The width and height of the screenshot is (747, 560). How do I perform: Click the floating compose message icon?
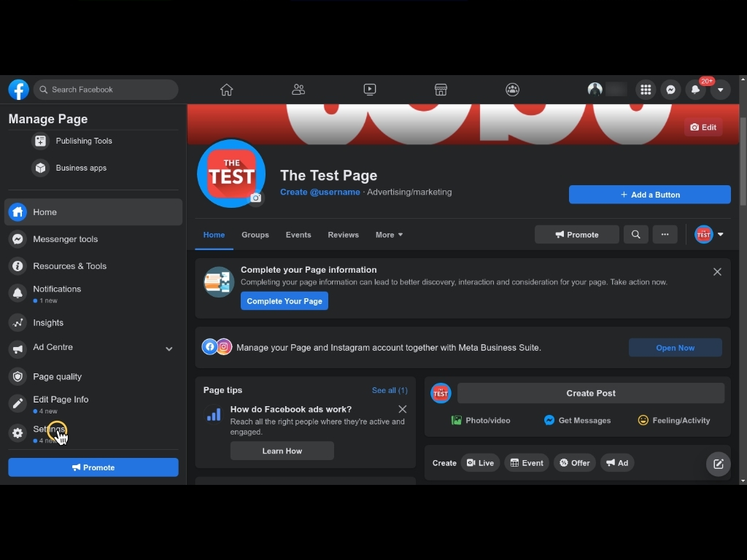coord(718,464)
